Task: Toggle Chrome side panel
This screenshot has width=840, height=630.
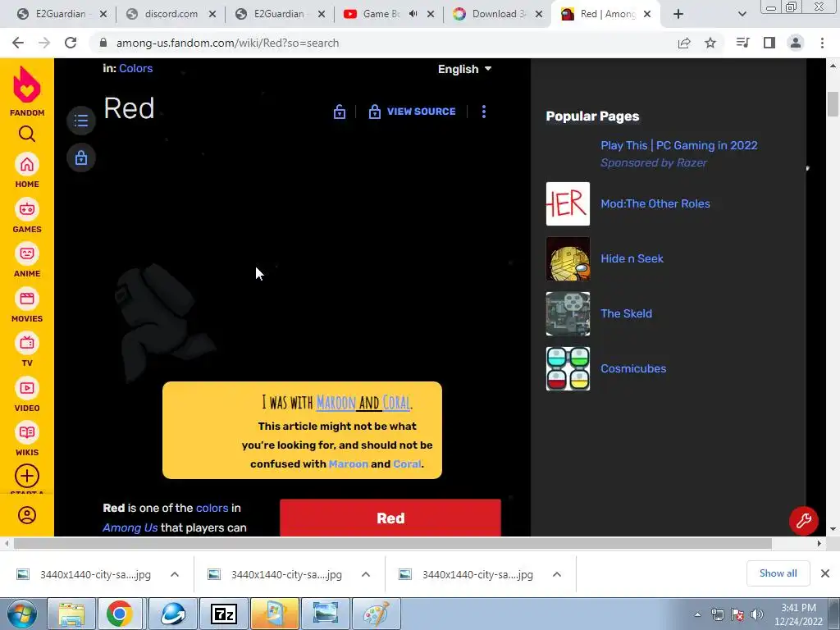Action: point(769,43)
